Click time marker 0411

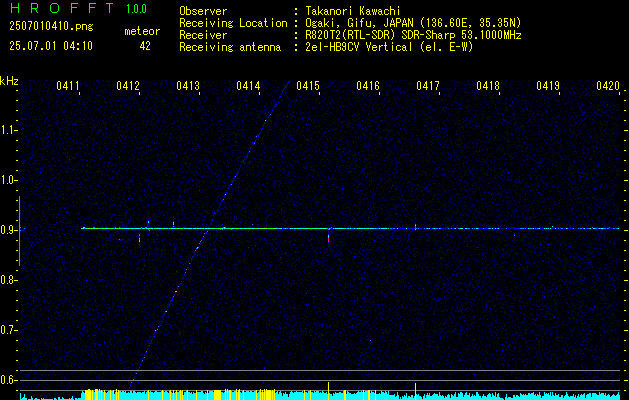68,86
